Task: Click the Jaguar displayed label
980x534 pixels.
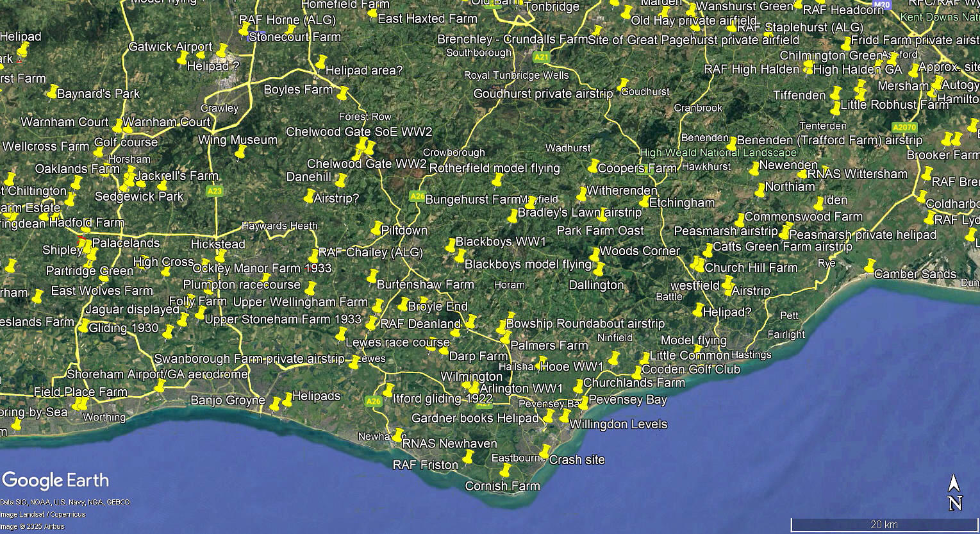Action: click(132, 310)
